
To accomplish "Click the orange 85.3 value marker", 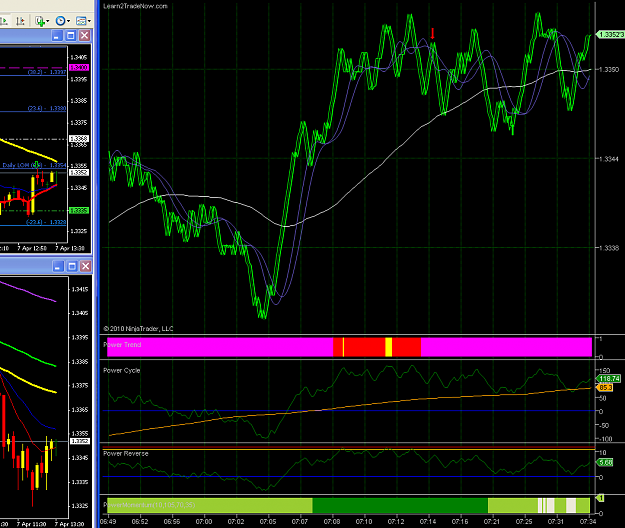I will [605, 387].
